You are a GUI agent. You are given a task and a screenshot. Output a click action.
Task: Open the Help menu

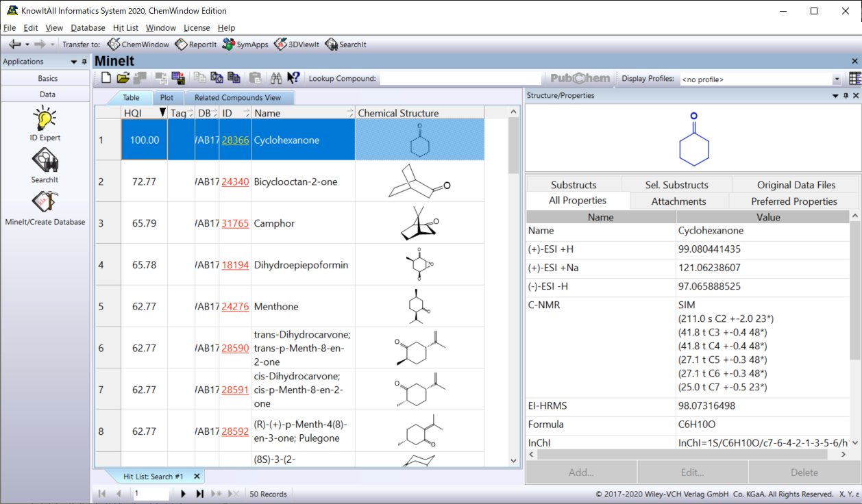pyautogui.click(x=226, y=28)
